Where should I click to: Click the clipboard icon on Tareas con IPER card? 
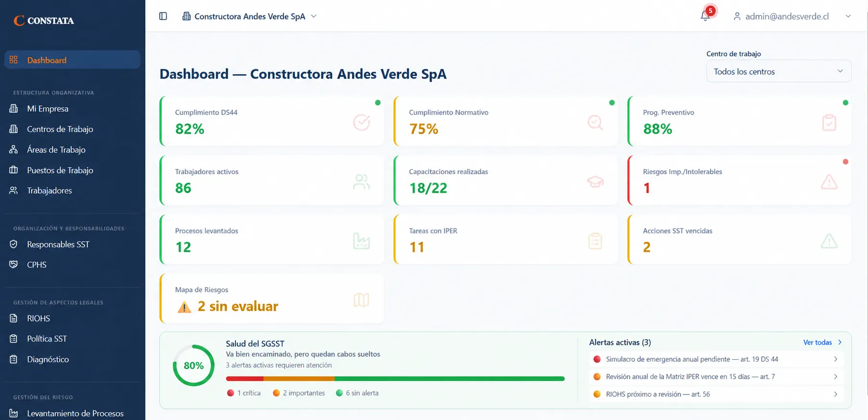point(595,241)
